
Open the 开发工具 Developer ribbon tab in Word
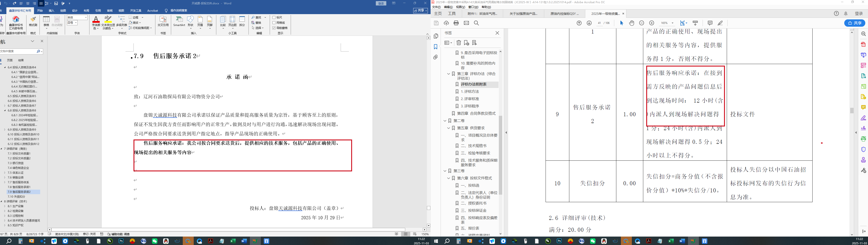pyautogui.click(x=136, y=10)
